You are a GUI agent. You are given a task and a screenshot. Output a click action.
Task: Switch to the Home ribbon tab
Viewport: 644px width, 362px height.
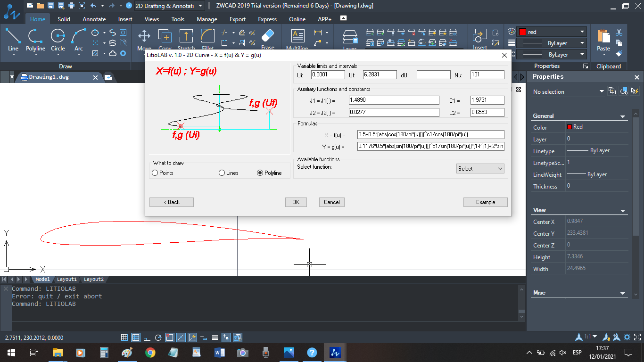pyautogui.click(x=38, y=19)
